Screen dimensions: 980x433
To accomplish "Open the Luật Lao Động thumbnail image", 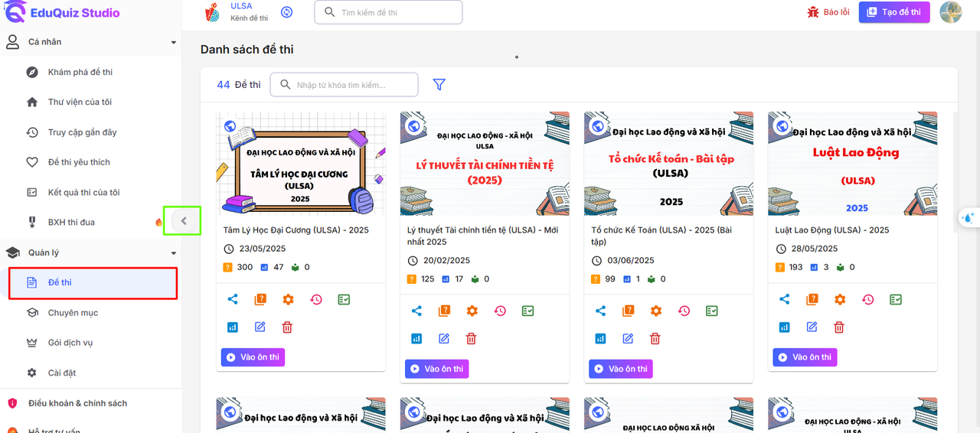I will click(853, 164).
